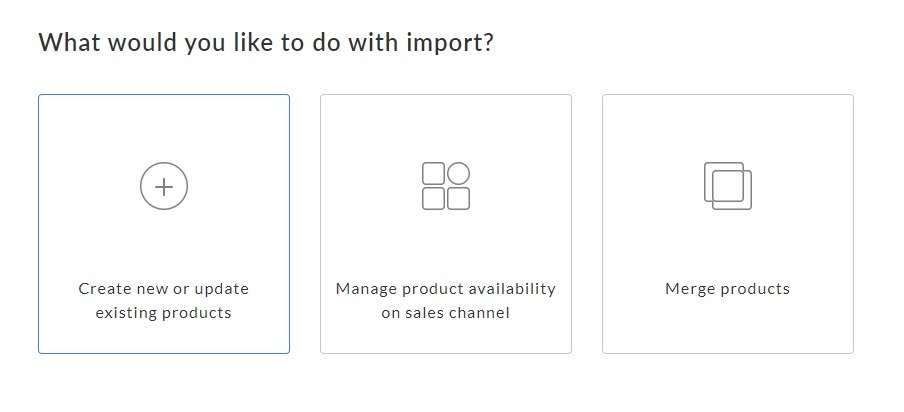Click the front square of the merge icon
Viewport: 904px width, 412px height.
(x=732, y=190)
